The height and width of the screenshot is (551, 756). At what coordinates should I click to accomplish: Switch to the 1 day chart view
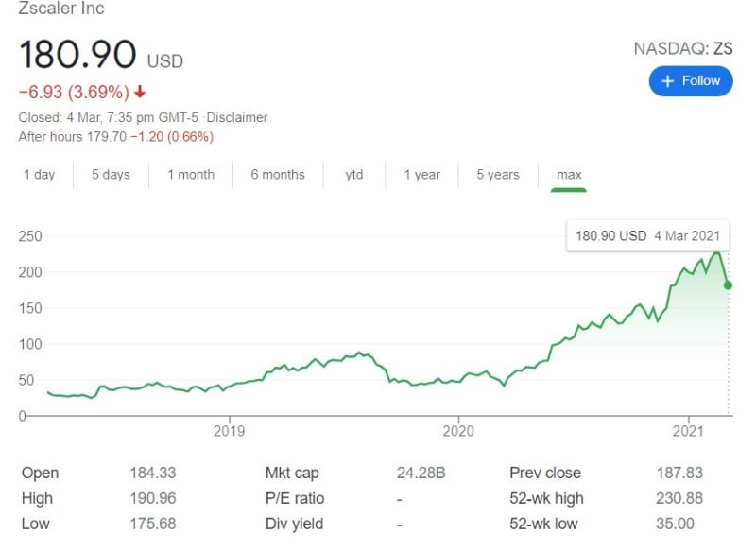click(40, 174)
